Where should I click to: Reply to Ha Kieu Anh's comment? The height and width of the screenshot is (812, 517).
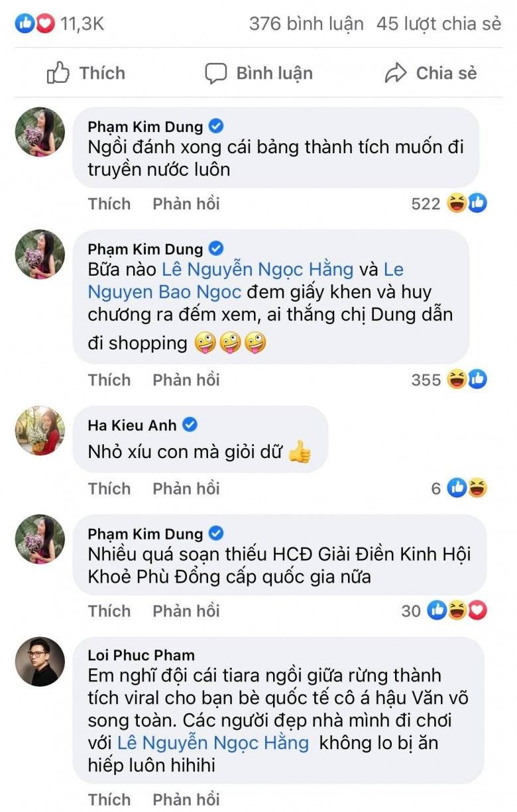[186, 489]
